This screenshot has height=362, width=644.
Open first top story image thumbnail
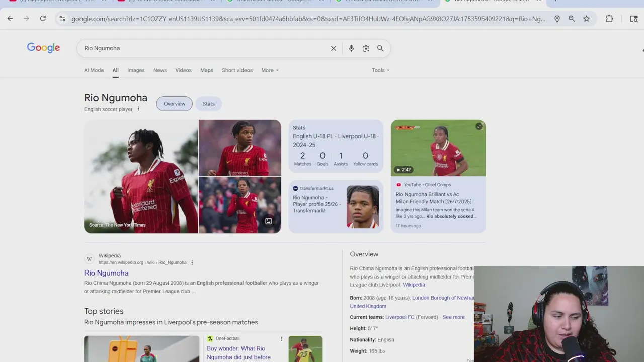(141, 349)
